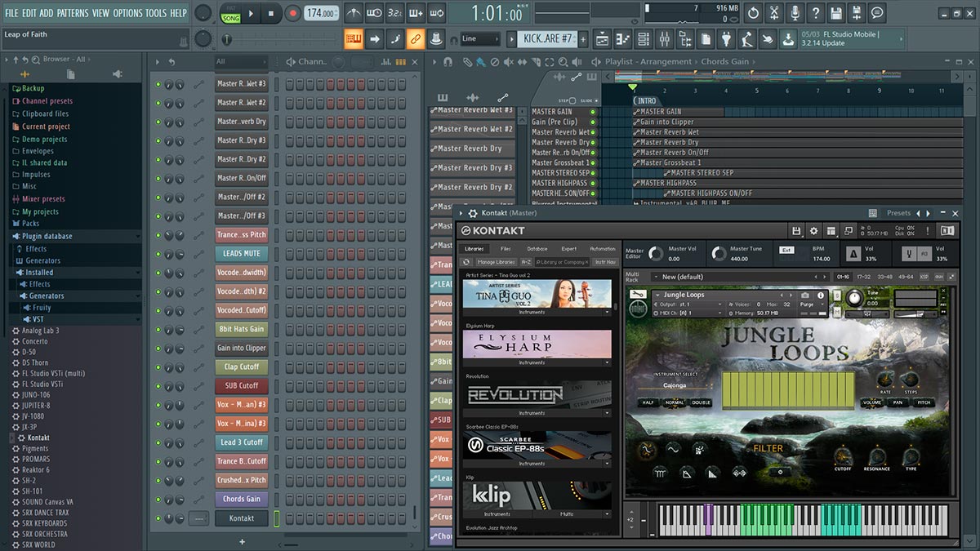The image size is (980, 551).
Task: Open the Mixer view icon
Action: (x=664, y=38)
